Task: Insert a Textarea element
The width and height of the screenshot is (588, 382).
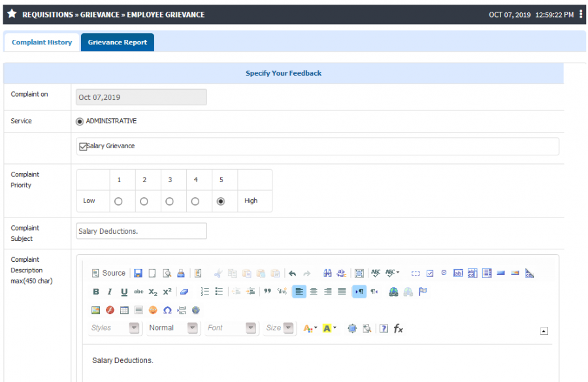Action: 472,274
